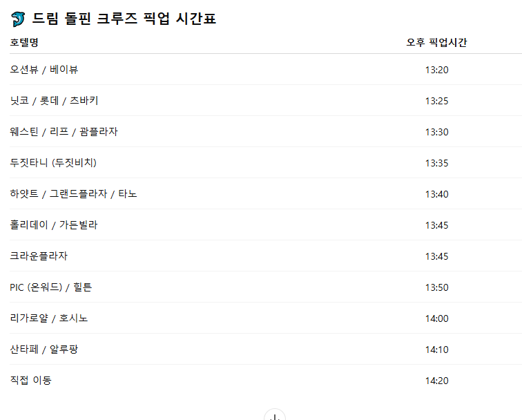
Task: Select the 산타페 / 알루팡 hotel row
Action: tap(44, 350)
